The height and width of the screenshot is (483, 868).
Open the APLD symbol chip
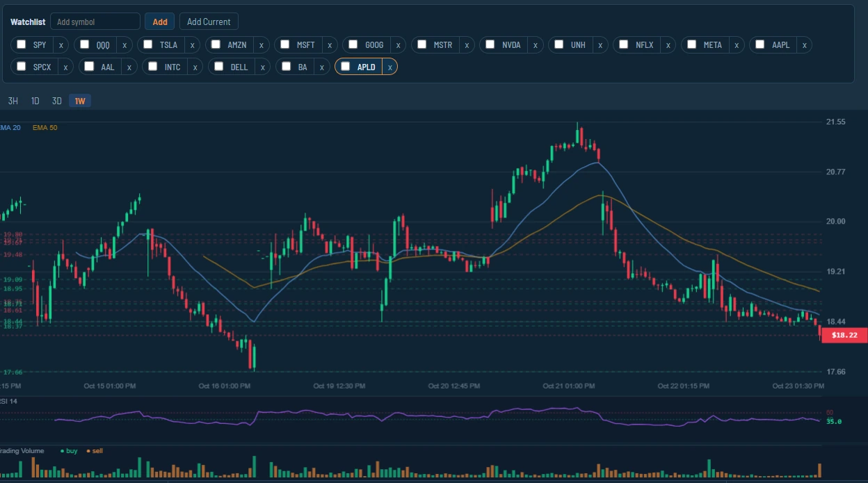(366, 67)
